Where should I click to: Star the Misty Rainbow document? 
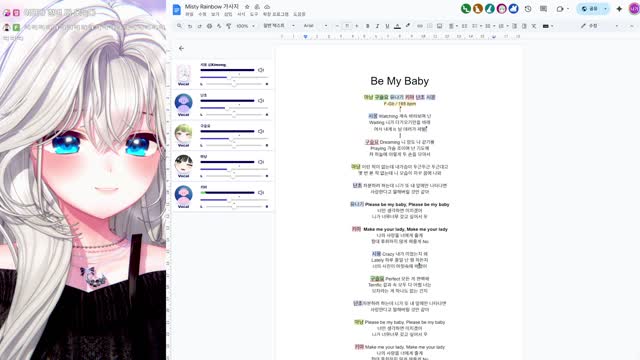coord(247,7)
